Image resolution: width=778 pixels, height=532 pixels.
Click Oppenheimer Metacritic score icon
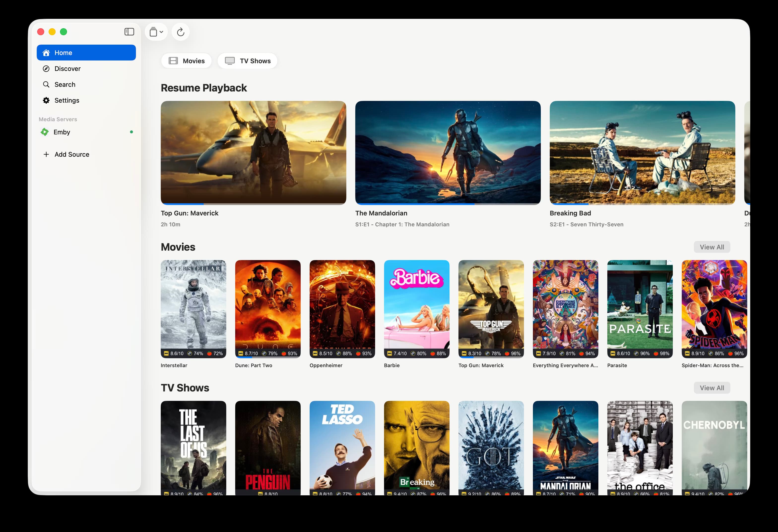(338, 353)
